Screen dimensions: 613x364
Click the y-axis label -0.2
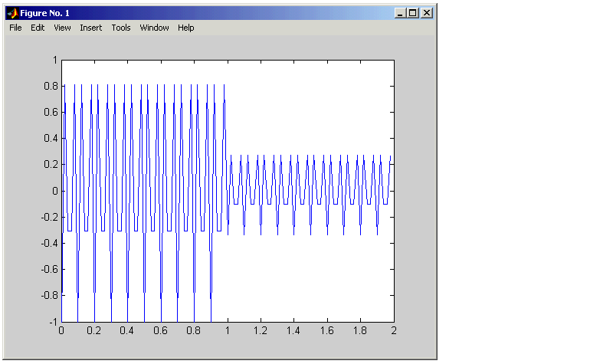(x=50, y=217)
